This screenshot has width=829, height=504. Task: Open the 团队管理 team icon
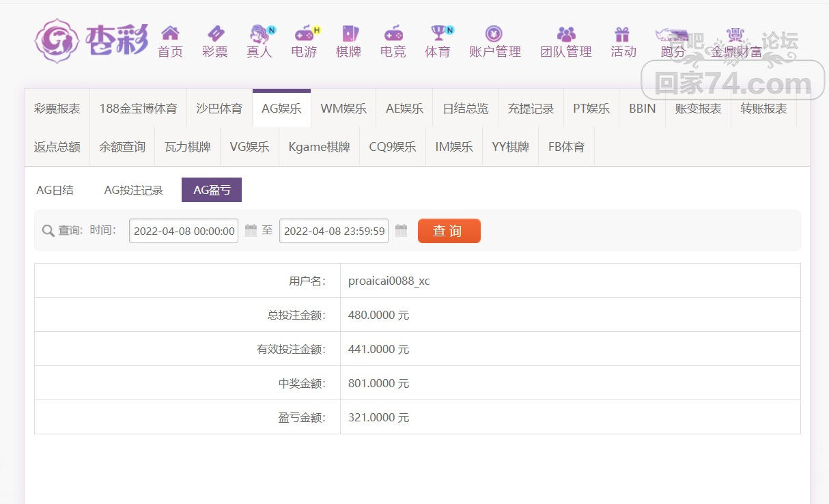pyautogui.click(x=565, y=33)
